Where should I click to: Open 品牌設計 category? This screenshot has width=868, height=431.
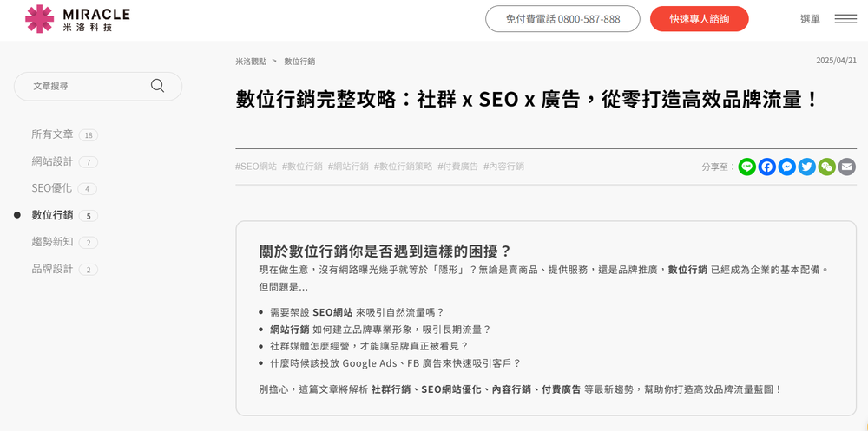52,269
